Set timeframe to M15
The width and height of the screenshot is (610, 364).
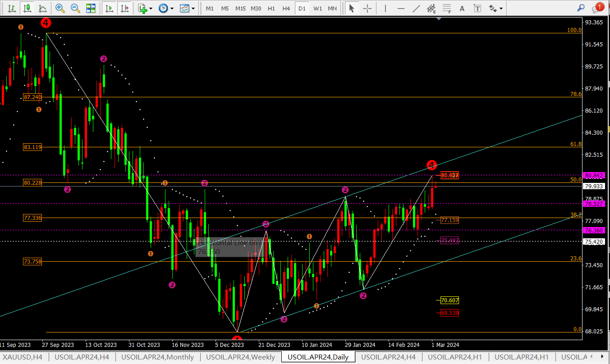coord(240,8)
